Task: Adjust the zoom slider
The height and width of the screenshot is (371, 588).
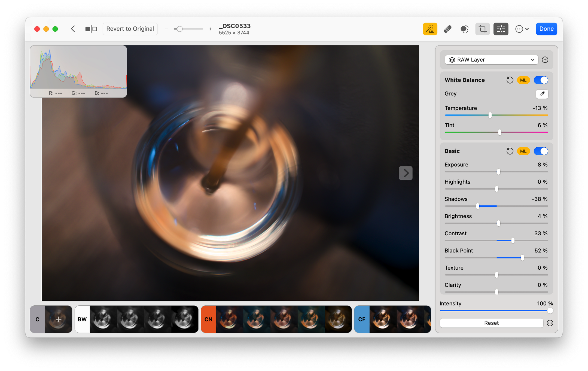Action: [x=188, y=29]
